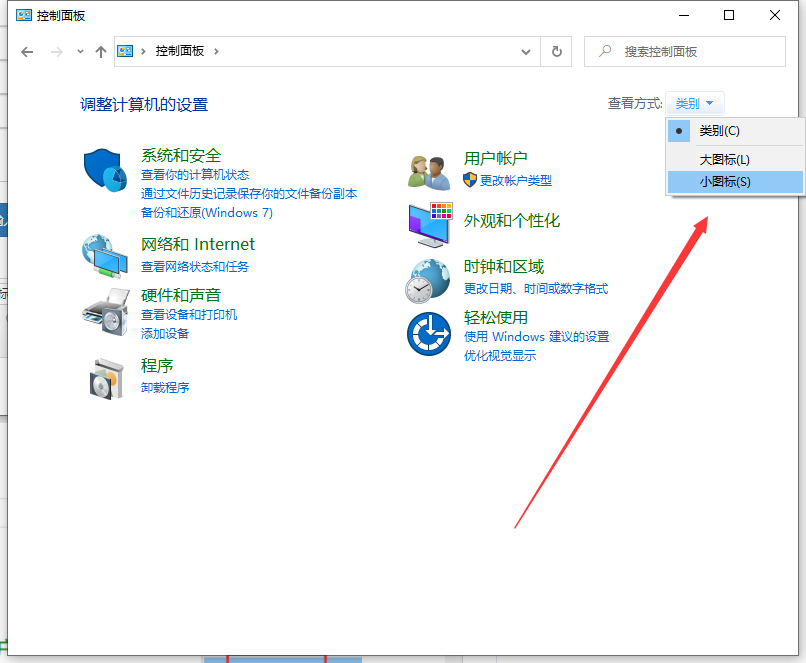
Task: Open the Network and Internet globe icon
Action: 105,255
